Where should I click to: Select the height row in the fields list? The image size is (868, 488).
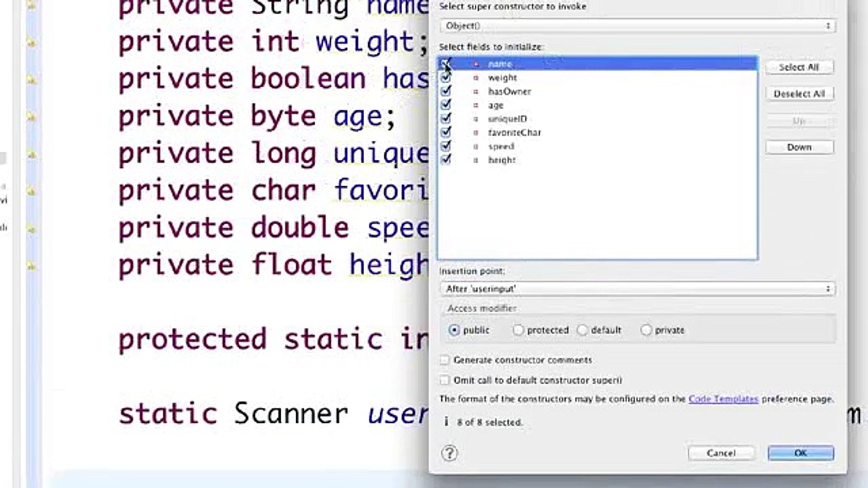tap(502, 160)
